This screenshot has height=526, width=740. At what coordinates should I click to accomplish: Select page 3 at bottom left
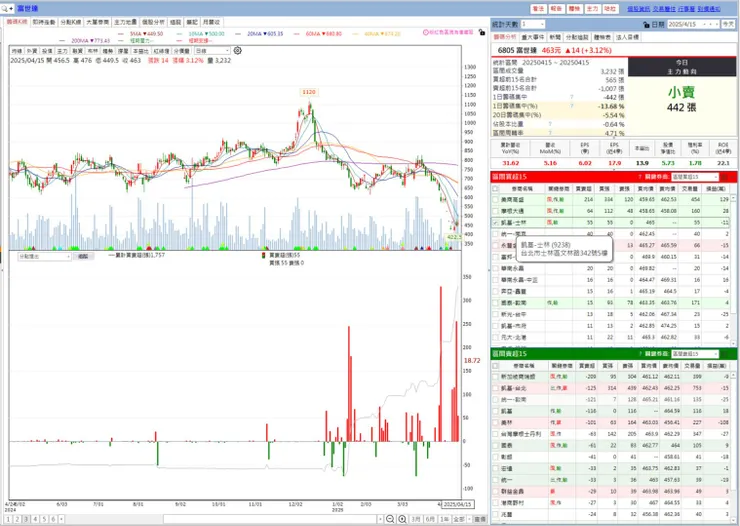[26, 519]
